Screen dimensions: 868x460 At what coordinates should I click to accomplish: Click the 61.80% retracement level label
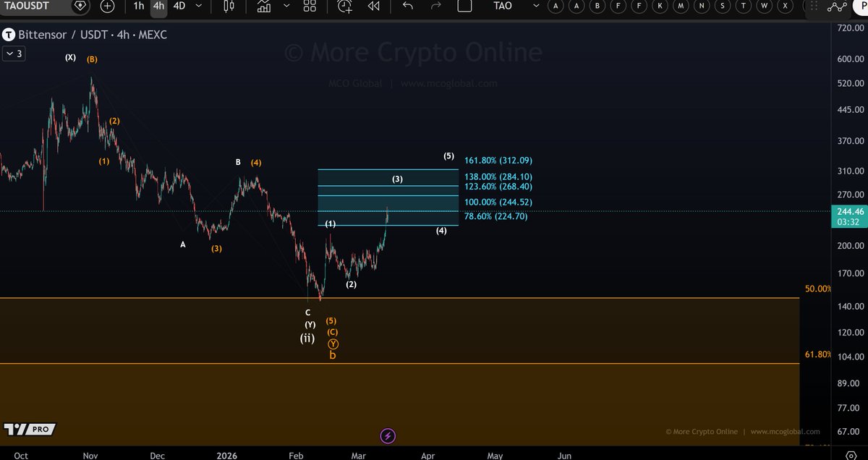tap(817, 354)
